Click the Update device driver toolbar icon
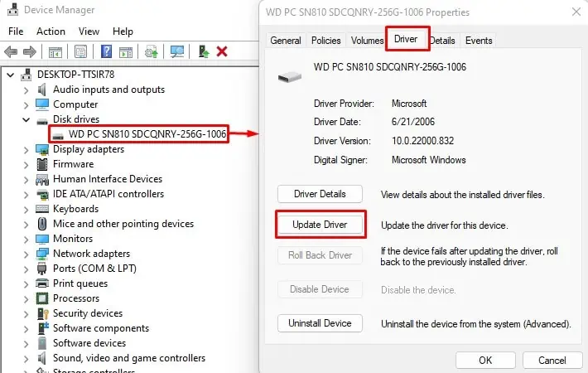The width and height of the screenshot is (588, 373). pyautogui.click(x=152, y=51)
